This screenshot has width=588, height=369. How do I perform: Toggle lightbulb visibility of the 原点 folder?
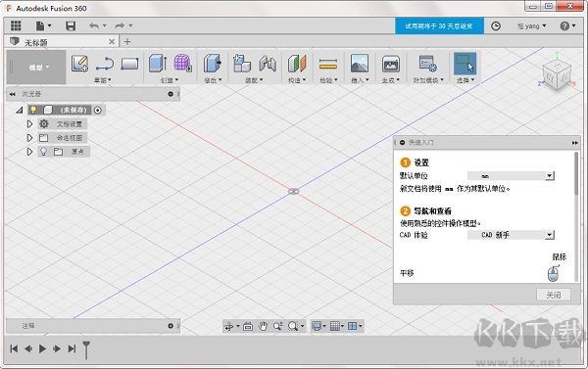pos(43,152)
